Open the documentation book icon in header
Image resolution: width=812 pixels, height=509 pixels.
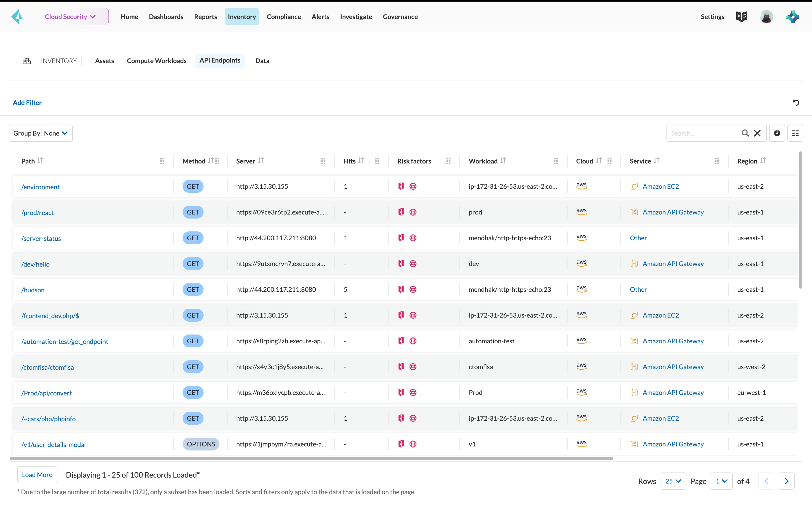(x=741, y=16)
